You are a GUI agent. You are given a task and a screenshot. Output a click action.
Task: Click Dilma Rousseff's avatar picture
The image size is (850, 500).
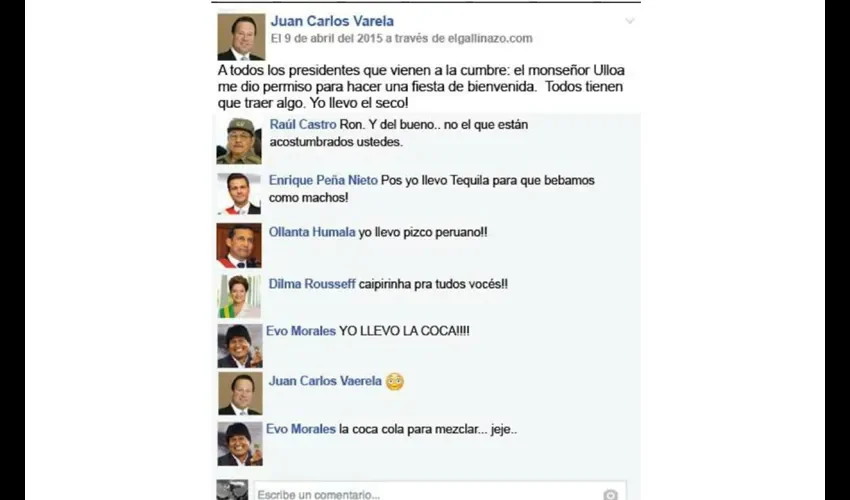click(x=239, y=296)
